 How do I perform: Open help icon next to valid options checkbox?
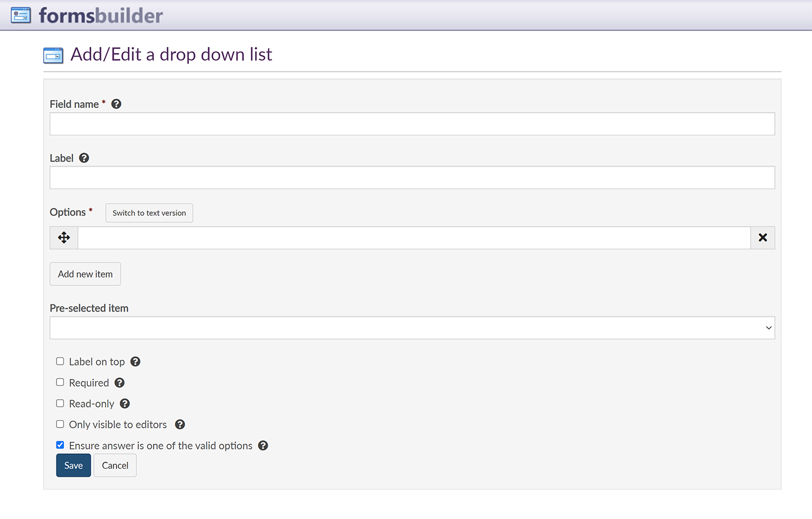click(263, 445)
